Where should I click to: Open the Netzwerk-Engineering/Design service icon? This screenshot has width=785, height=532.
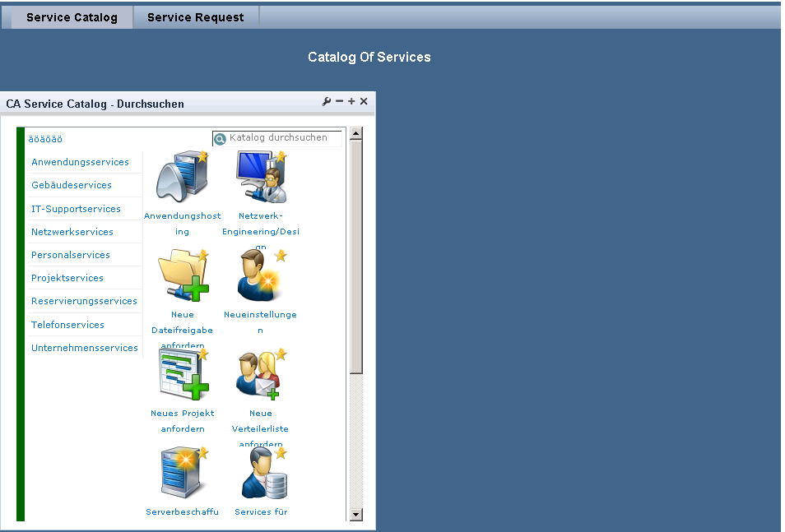coord(261,176)
